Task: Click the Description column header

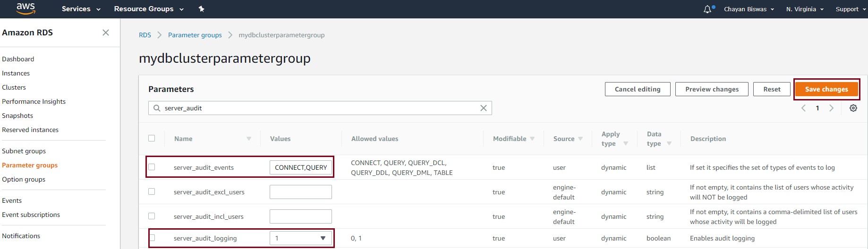Action: pos(708,139)
